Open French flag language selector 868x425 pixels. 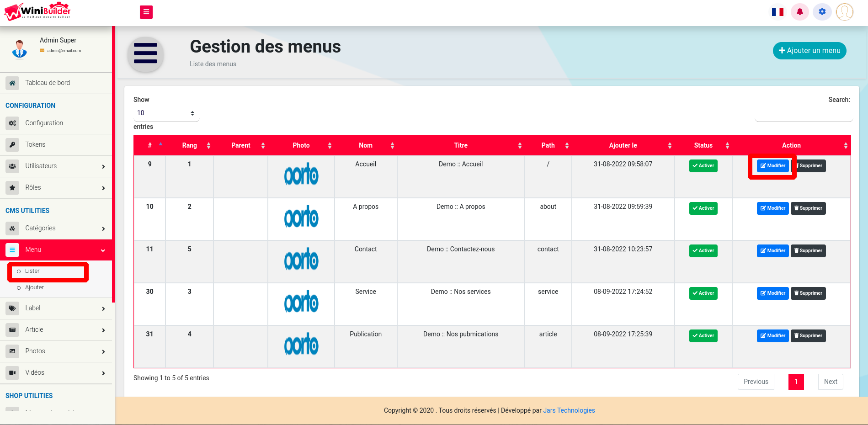777,12
